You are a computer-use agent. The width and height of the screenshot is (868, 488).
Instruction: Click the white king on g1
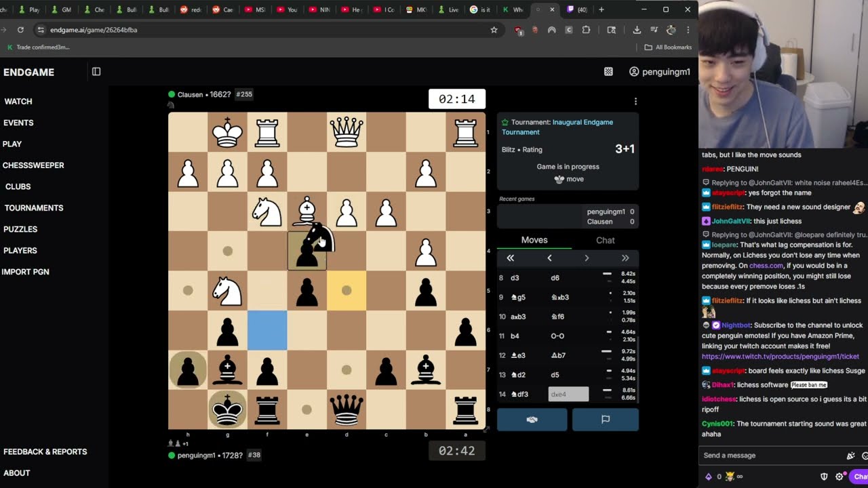tap(228, 132)
